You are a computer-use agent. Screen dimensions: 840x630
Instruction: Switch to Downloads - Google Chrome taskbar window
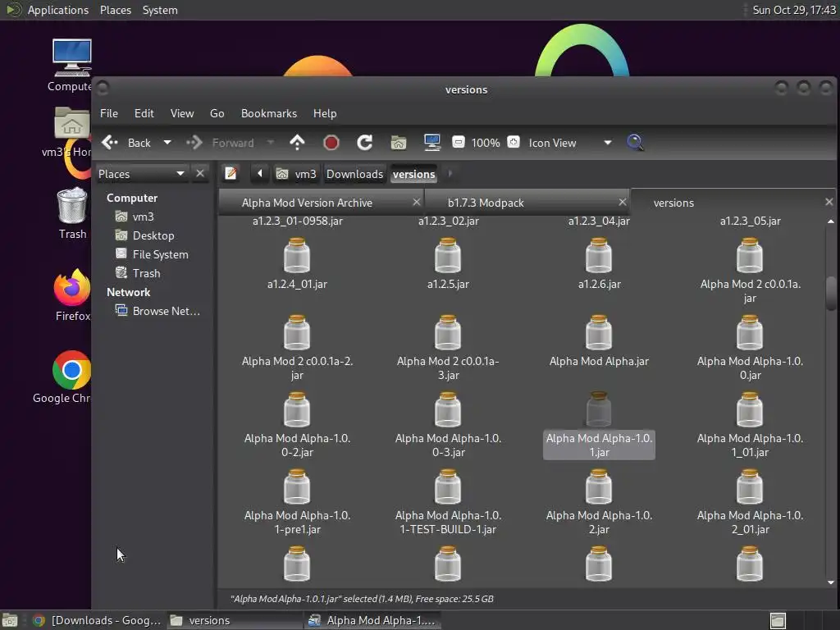coord(97,620)
